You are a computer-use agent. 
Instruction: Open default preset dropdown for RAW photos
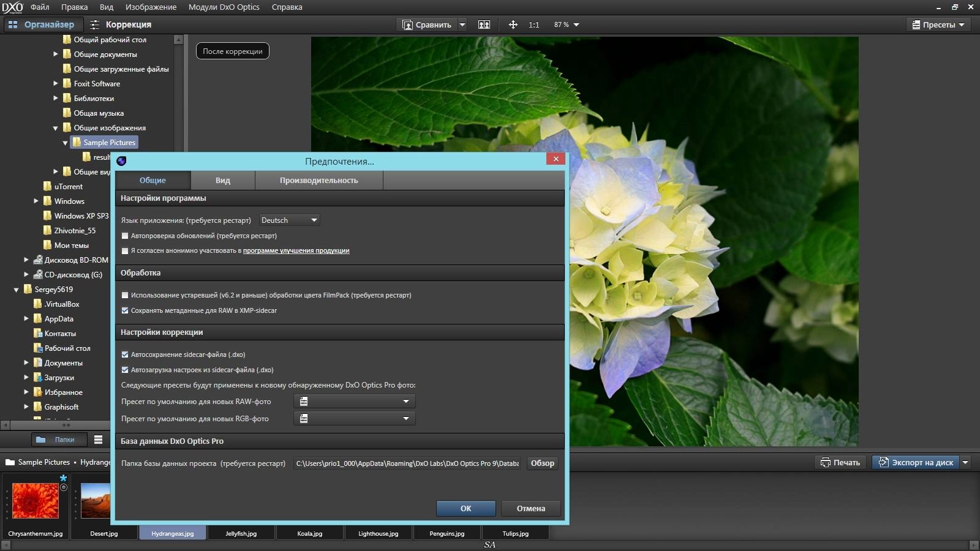[x=354, y=401]
